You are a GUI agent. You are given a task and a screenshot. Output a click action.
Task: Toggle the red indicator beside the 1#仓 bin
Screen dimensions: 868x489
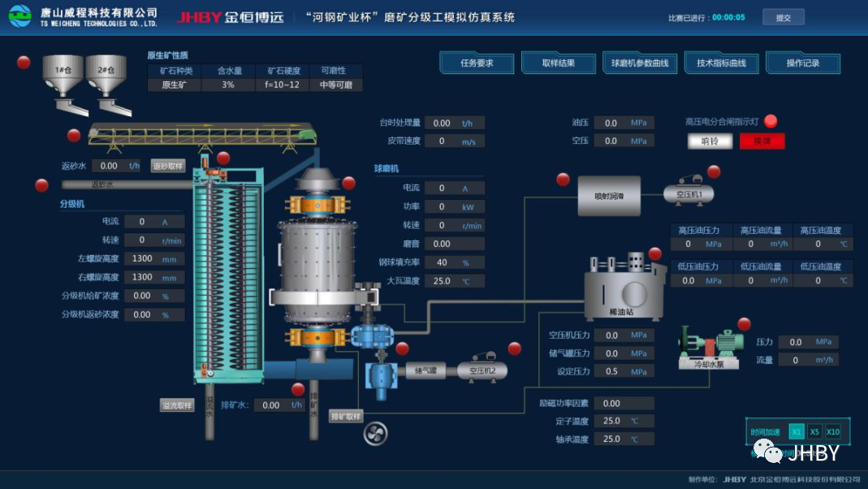click(x=24, y=63)
